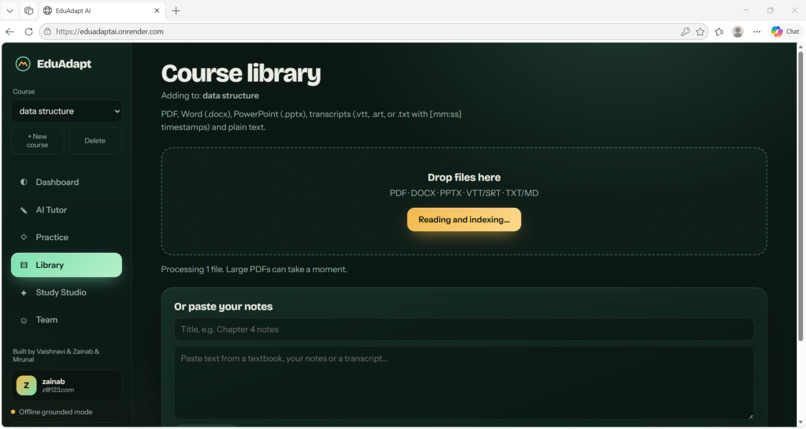
Task: Click the Processing 1 file status text
Action: [x=254, y=269]
